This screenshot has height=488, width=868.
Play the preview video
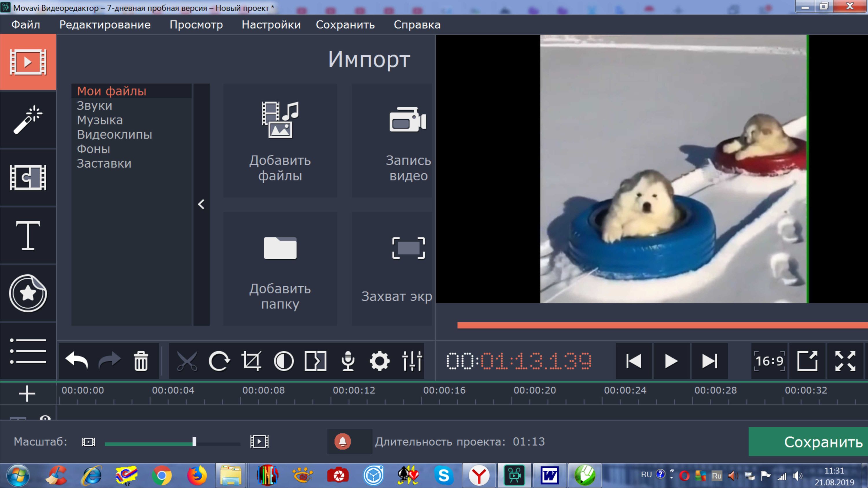pyautogui.click(x=671, y=361)
